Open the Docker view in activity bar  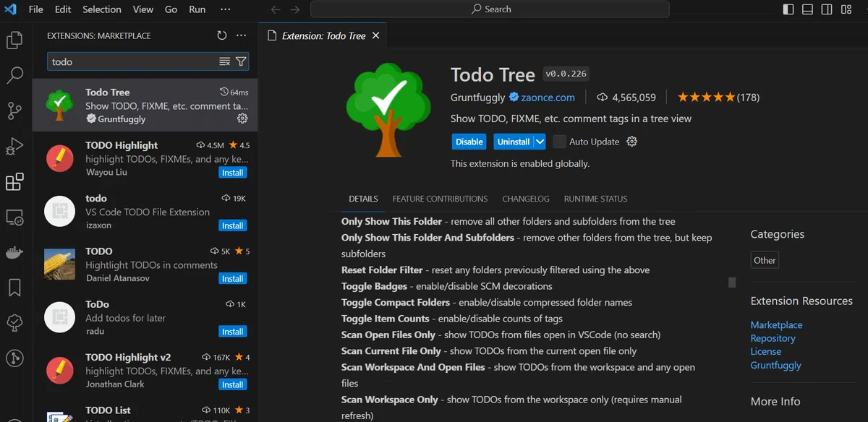click(x=14, y=252)
